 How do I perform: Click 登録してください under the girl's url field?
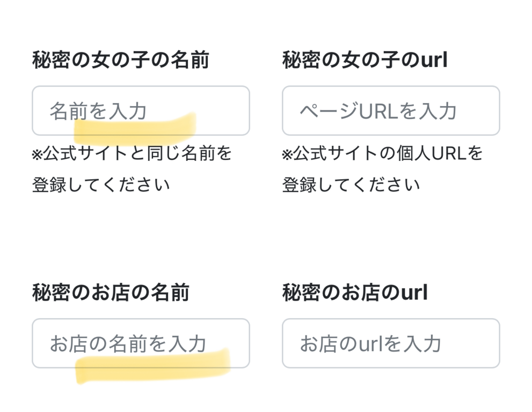tap(351, 185)
